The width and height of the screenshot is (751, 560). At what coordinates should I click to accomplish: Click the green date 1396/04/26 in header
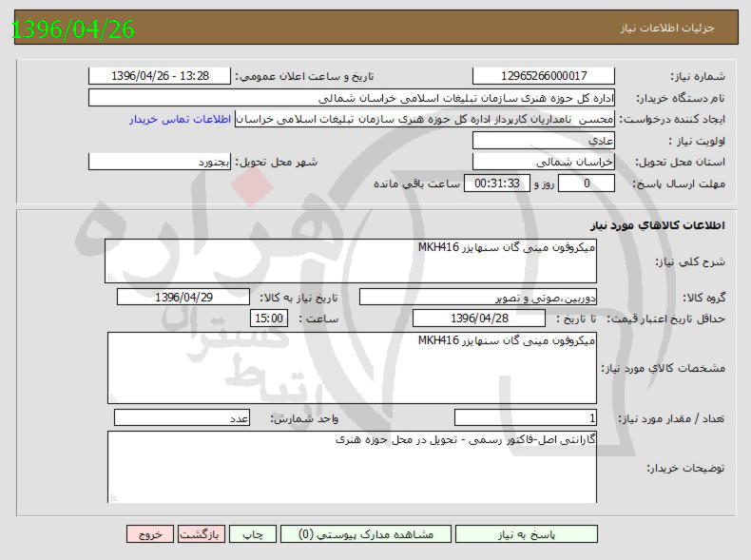point(72,29)
